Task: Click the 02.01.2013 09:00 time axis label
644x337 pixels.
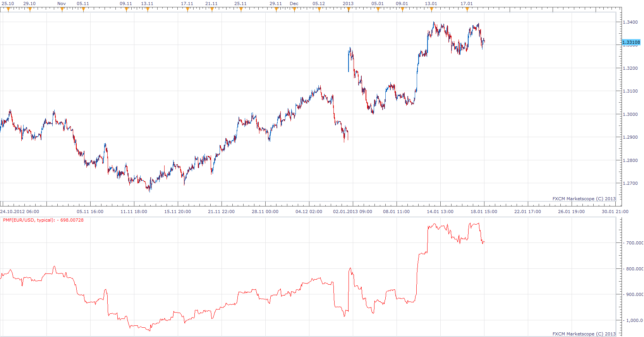Action: (x=352, y=211)
